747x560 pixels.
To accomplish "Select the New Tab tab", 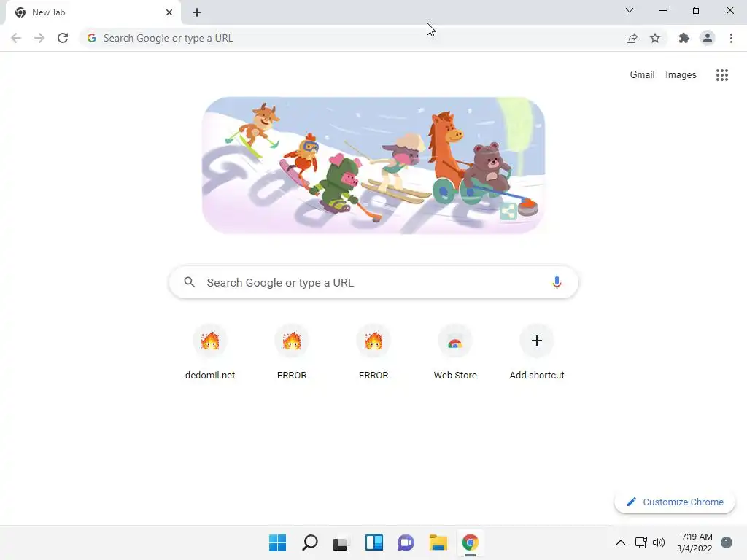I will [94, 12].
